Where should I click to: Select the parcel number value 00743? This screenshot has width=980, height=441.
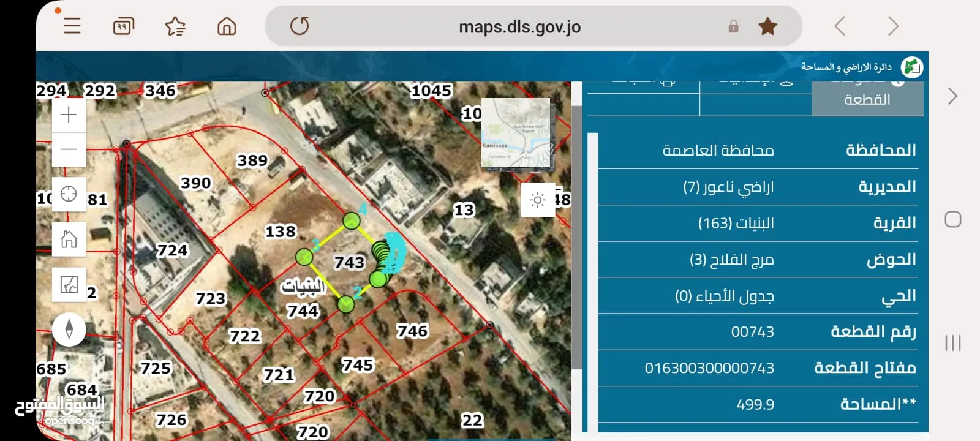[x=753, y=332]
